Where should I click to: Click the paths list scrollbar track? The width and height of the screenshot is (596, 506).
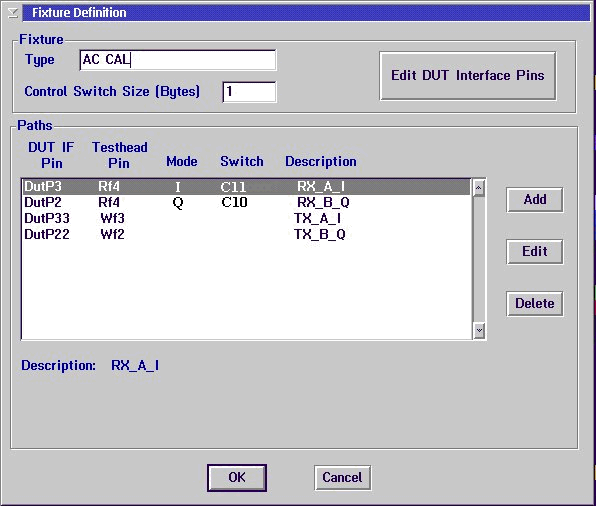[x=479, y=259]
